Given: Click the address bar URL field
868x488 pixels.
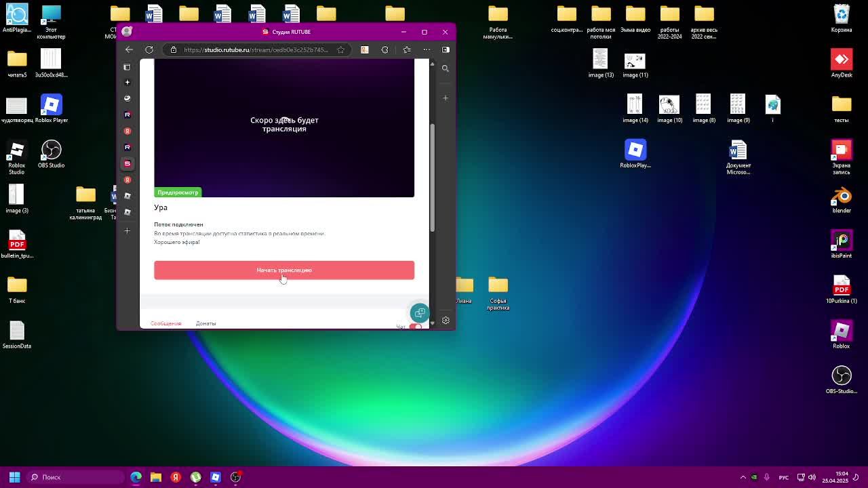Looking at the screenshot, I should pos(256,49).
